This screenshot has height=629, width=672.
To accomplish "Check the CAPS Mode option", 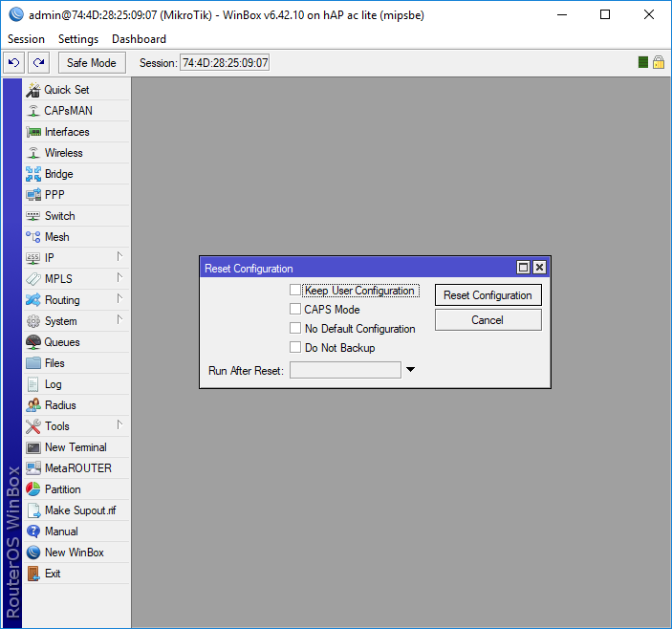I will tap(295, 309).
